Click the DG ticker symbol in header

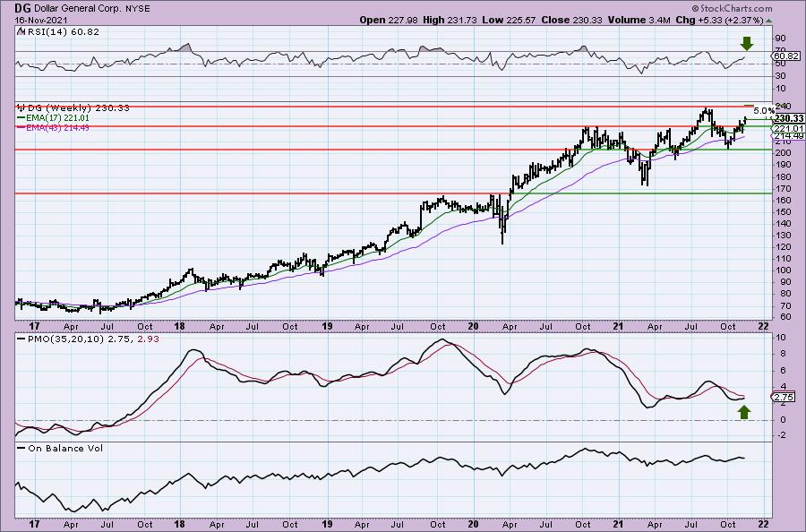(22, 8)
